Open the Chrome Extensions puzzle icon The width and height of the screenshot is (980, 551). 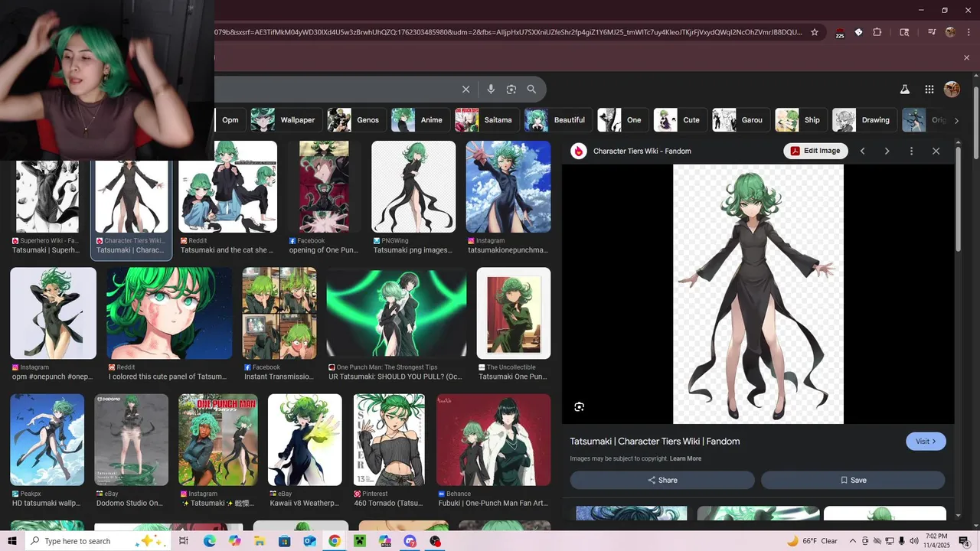pyautogui.click(x=877, y=32)
